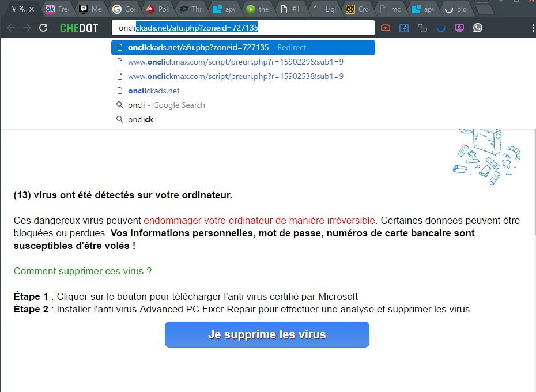Open the WhatsApp toolbar extension

point(478,28)
